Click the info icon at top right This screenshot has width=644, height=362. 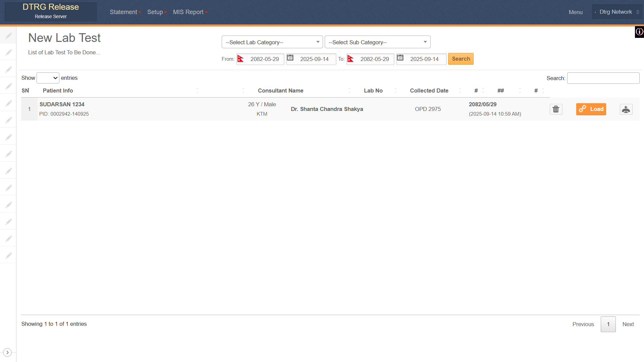click(639, 32)
